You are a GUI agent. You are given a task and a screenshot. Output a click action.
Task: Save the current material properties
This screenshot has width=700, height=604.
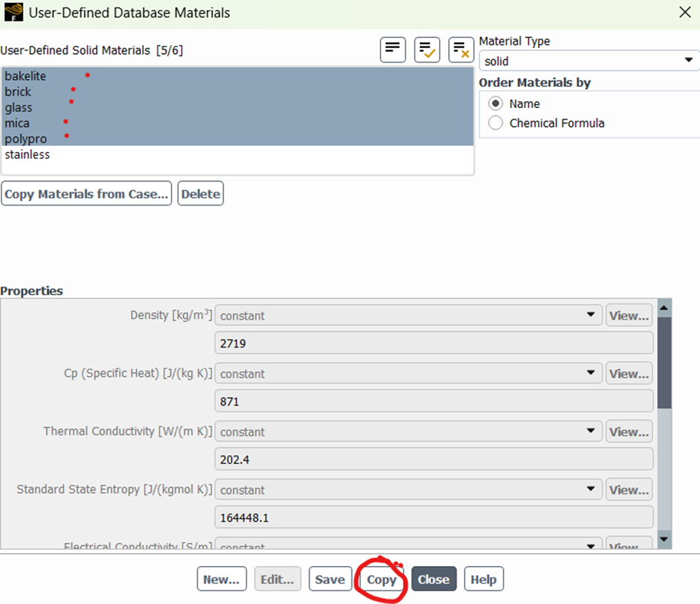point(330,579)
